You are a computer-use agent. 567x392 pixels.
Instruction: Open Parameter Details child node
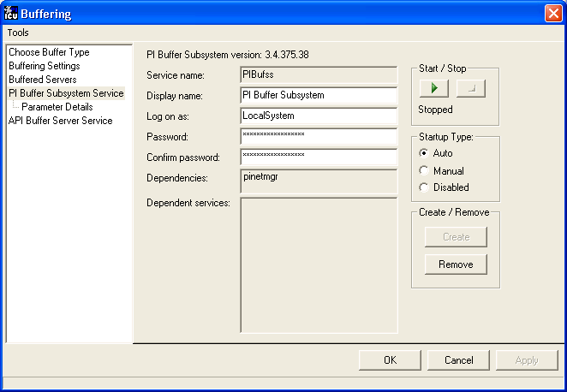point(57,107)
